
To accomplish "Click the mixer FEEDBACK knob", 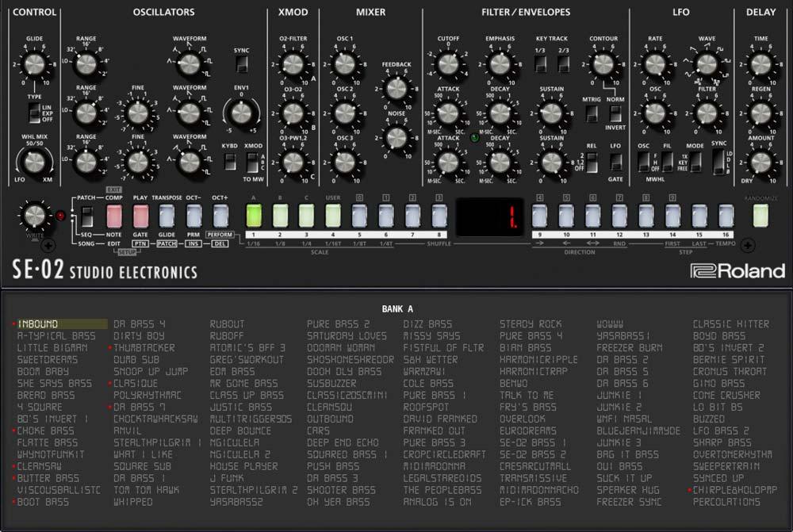I will [x=396, y=89].
